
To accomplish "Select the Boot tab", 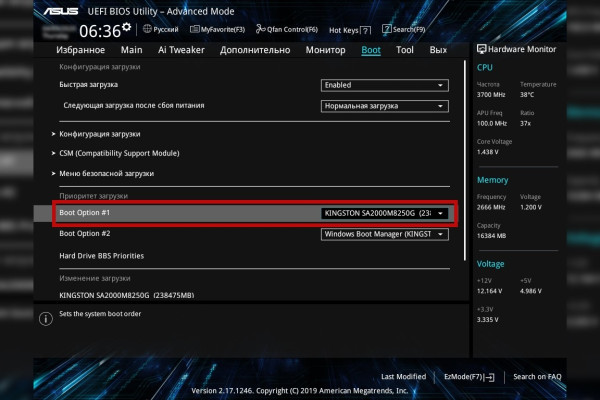I will point(371,50).
